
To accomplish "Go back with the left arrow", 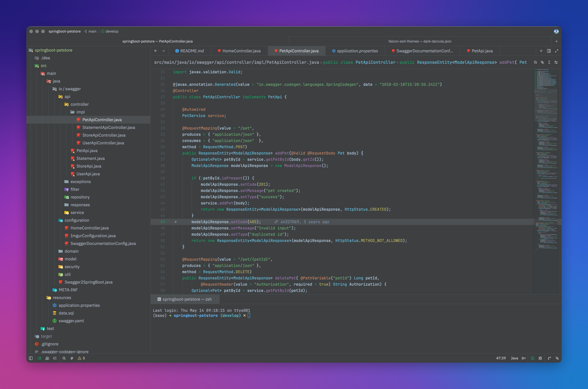I will tap(156, 51).
